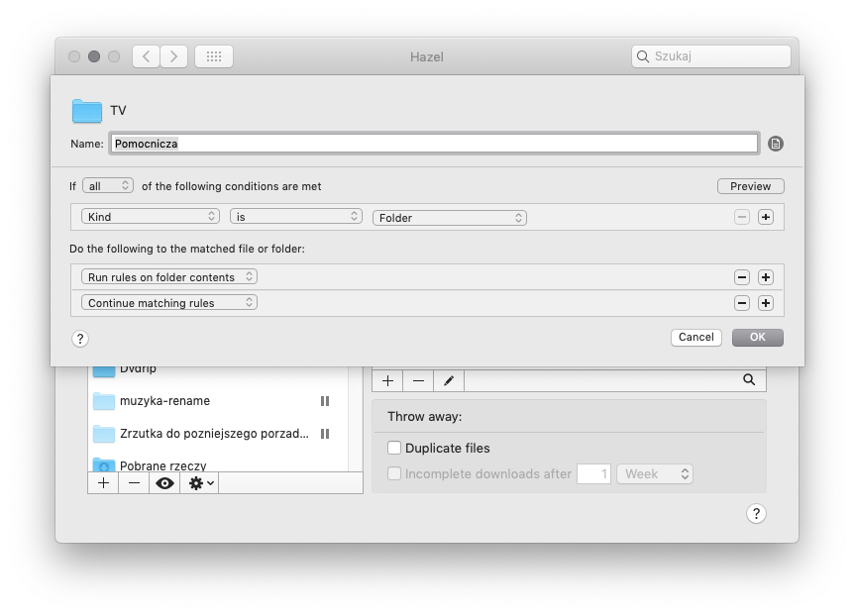Add a condition with the plus button
Viewport: 854px width, 616px height.
(x=766, y=217)
